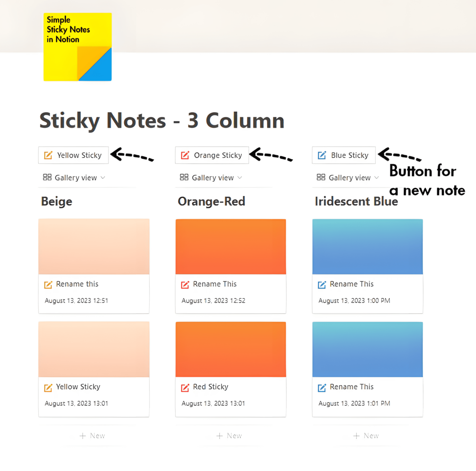Viewport: 476px width, 471px height.
Task: Click gallery grid icon in Iridescent Blue column
Action: [321, 178]
